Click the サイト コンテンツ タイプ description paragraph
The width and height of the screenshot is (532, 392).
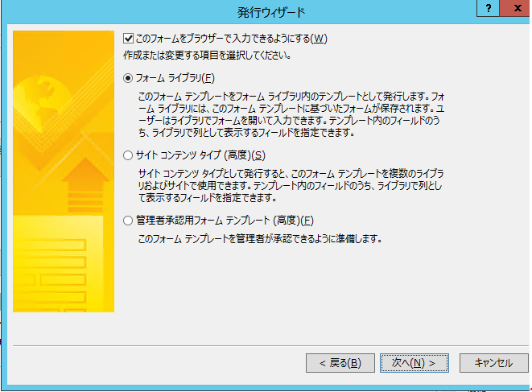291,186
